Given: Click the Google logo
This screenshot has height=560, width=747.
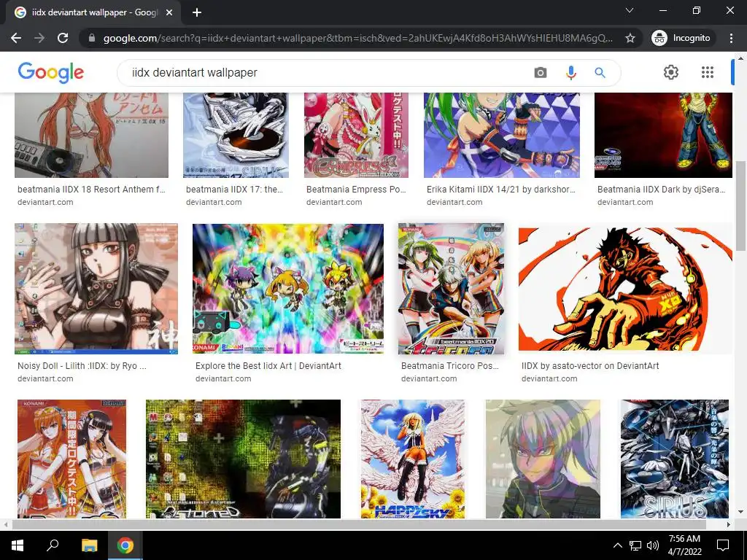Looking at the screenshot, I should pos(50,72).
